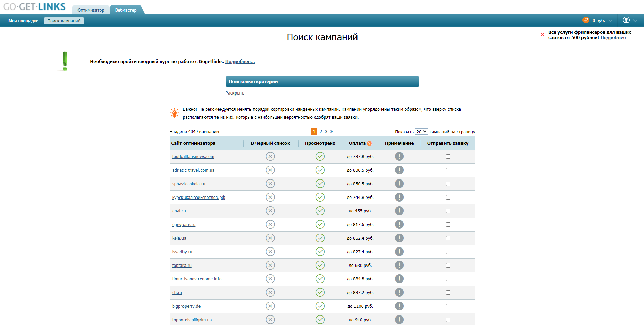644x325 pixels.
Task: Jump to next pages with » arrow
Action: tap(331, 131)
